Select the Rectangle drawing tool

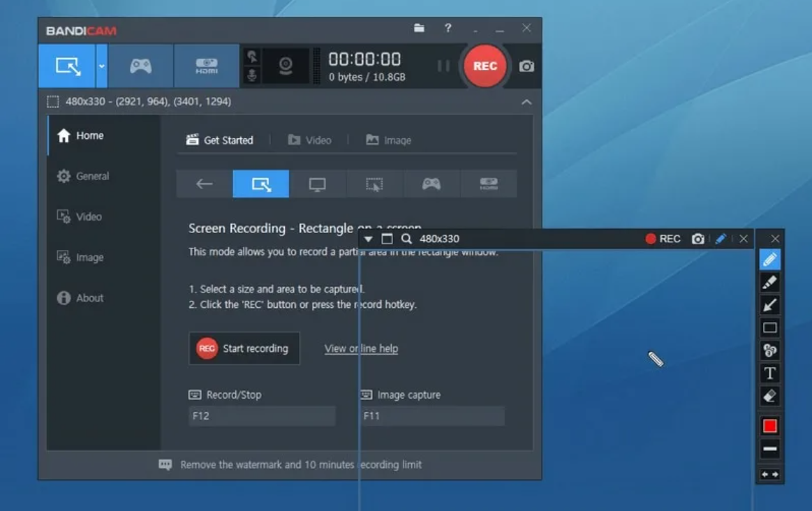[x=769, y=327]
